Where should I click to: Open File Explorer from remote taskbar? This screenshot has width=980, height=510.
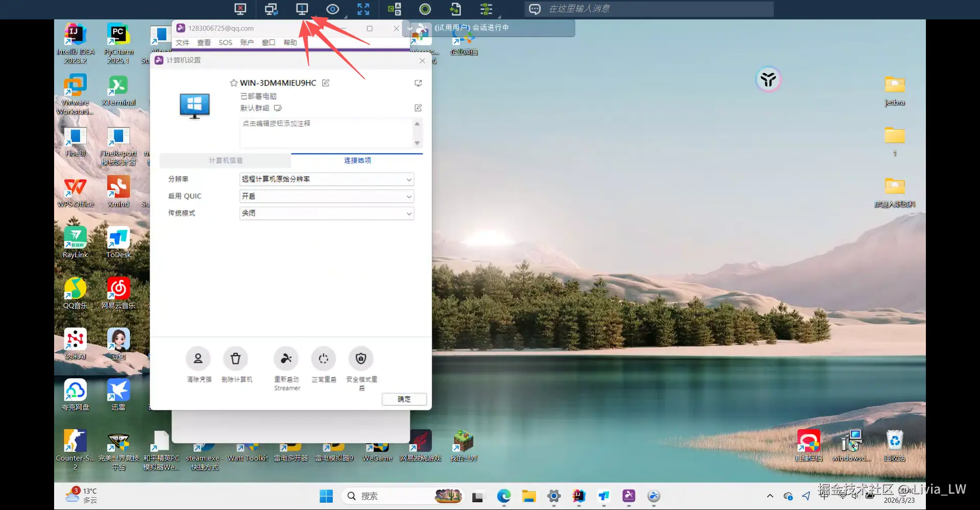(x=529, y=496)
